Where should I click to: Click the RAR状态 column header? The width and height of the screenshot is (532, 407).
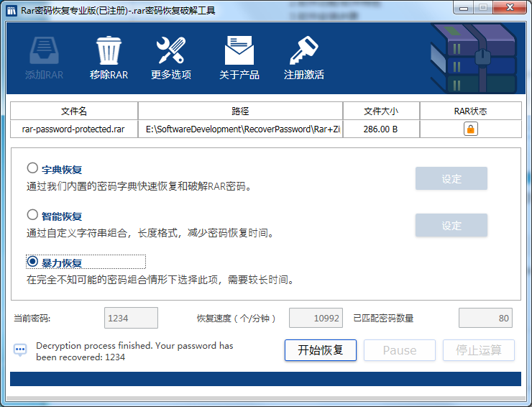471,111
